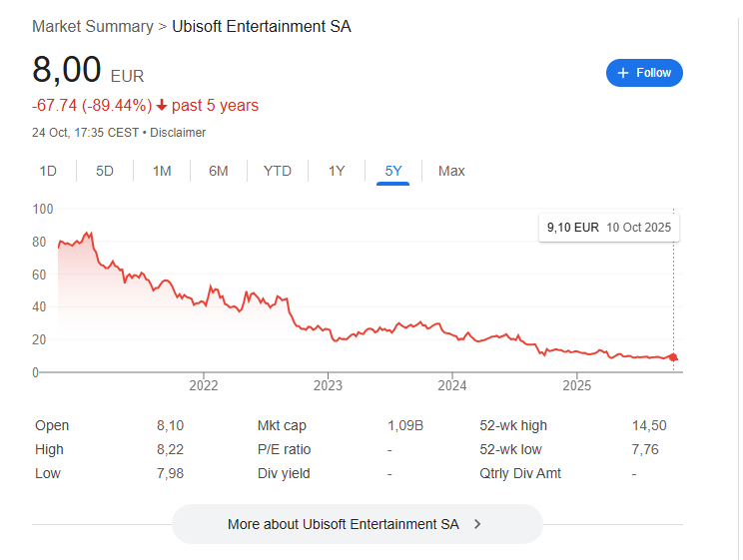The image size is (743, 560).
Task: Show the 1Y chart range
Action: click(337, 171)
